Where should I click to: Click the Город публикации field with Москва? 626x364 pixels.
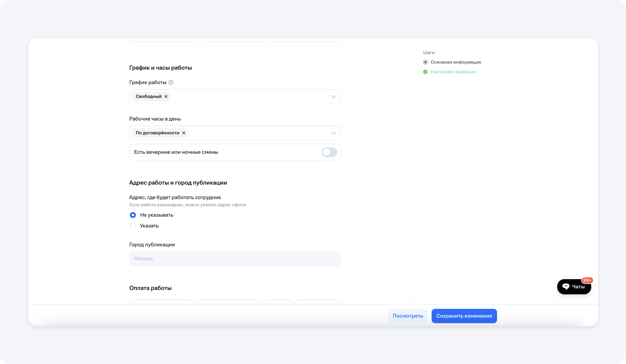pos(235,259)
